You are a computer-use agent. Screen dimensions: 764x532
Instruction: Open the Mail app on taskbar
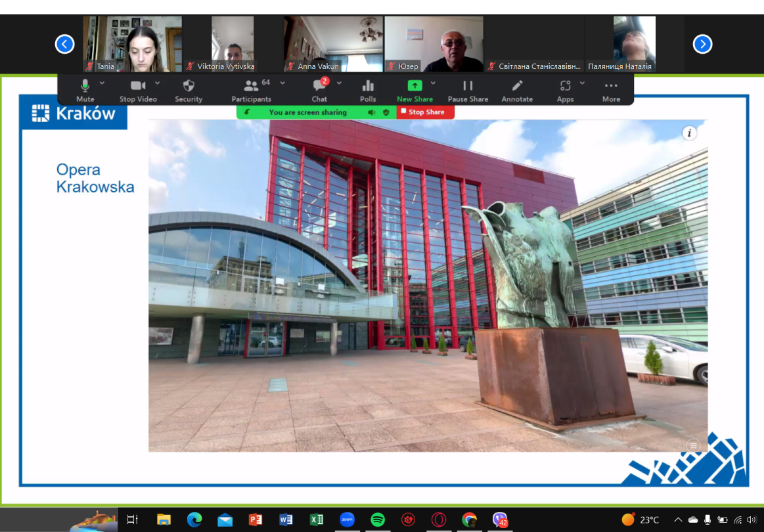coord(225,520)
